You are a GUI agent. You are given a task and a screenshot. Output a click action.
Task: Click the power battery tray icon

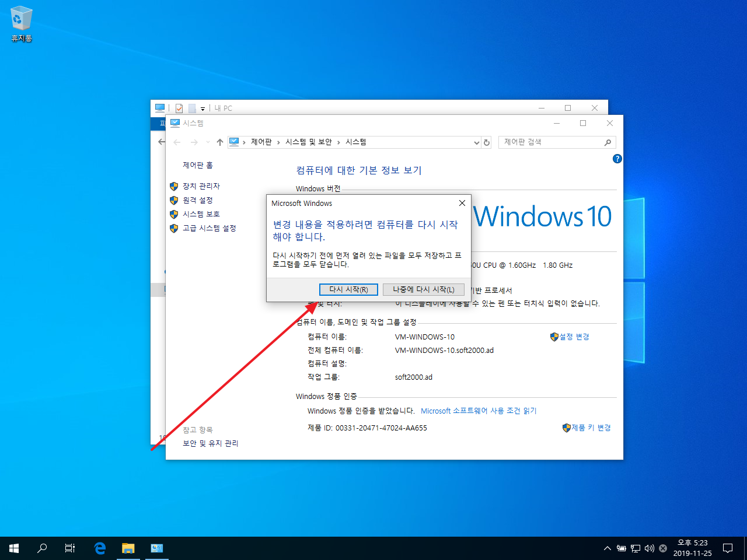click(x=622, y=548)
